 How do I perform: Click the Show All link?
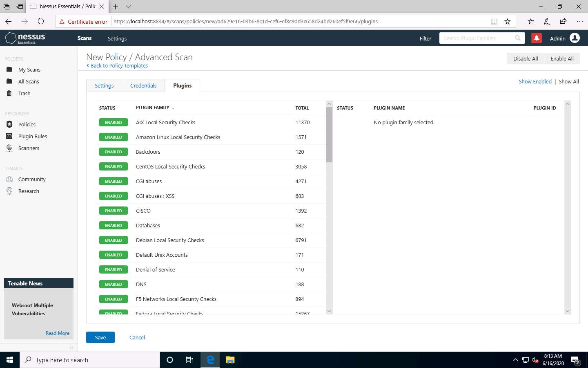(569, 81)
